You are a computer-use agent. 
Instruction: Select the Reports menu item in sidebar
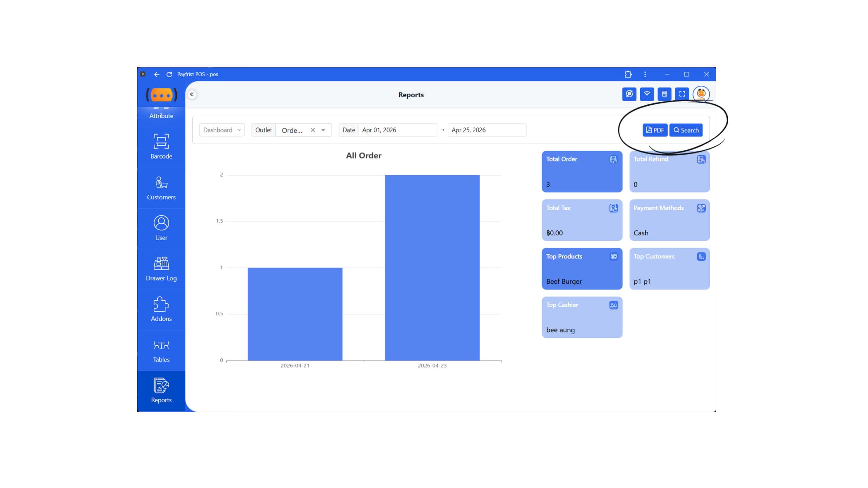click(x=161, y=390)
